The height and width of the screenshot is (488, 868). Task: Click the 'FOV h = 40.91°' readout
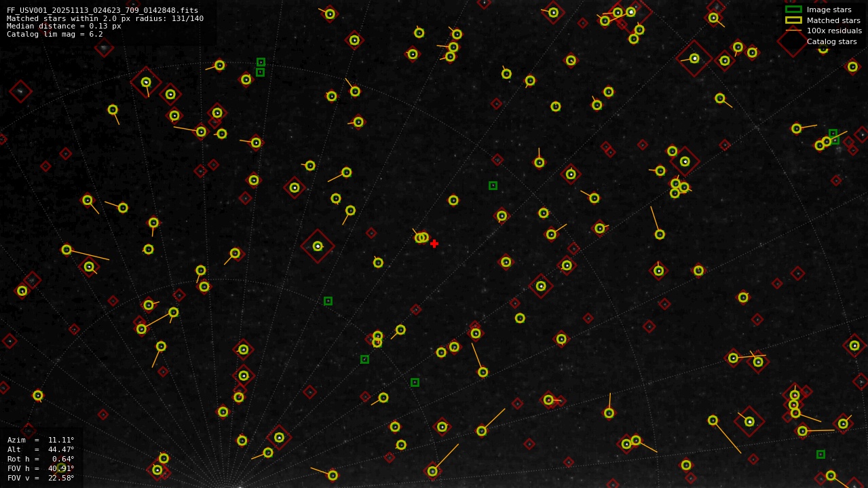tap(41, 468)
